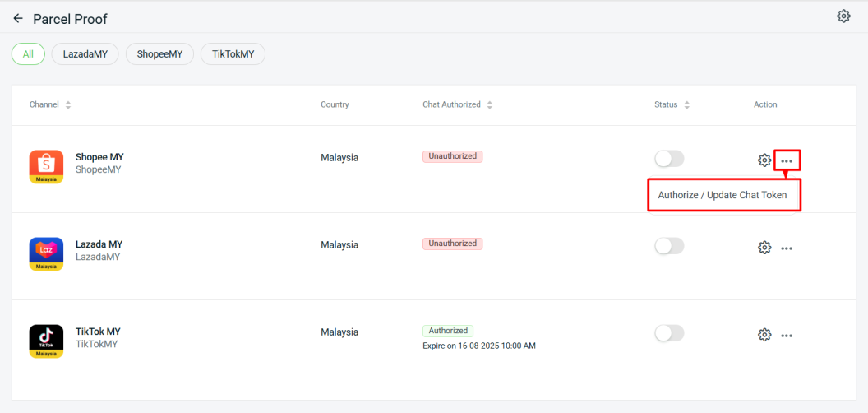
Task: Enable the Lazada MY status toggle
Action: point(669,246)
